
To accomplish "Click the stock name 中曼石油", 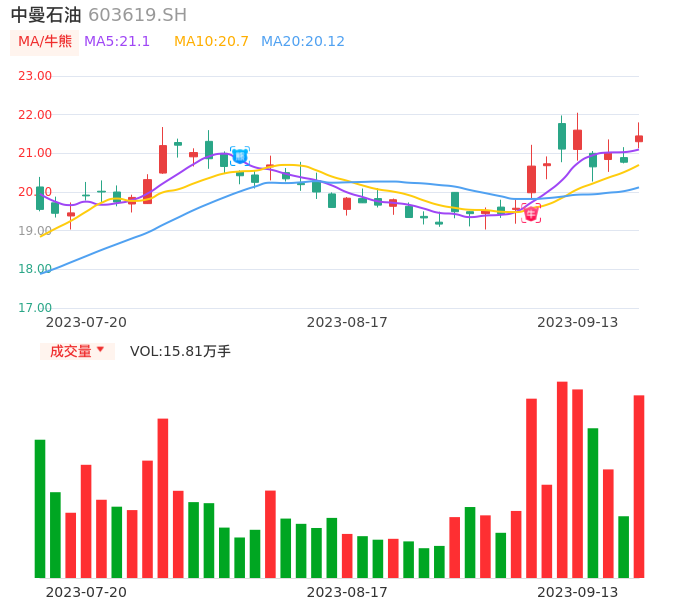I will (x=46, y=15).
